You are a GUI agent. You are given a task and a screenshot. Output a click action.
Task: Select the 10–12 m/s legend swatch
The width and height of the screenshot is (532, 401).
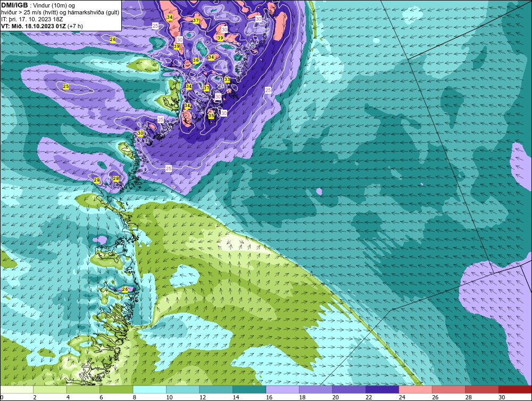coord(183,389)
